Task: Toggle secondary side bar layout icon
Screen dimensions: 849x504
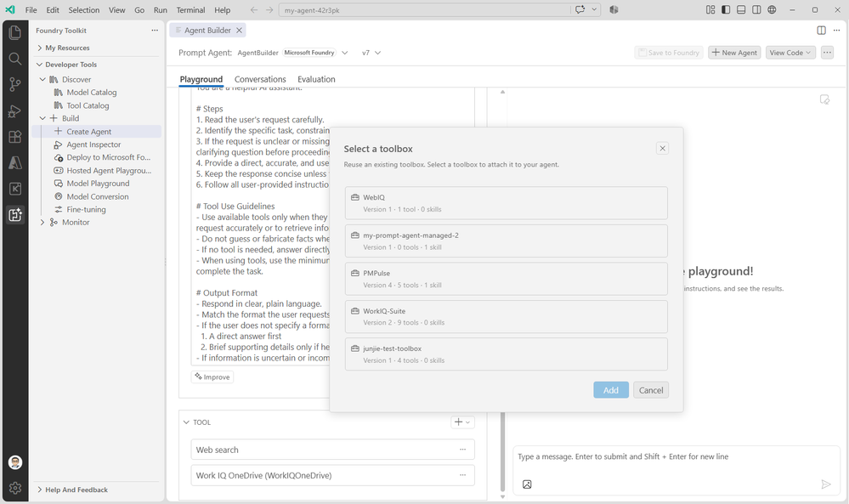Action: (756, 9)
